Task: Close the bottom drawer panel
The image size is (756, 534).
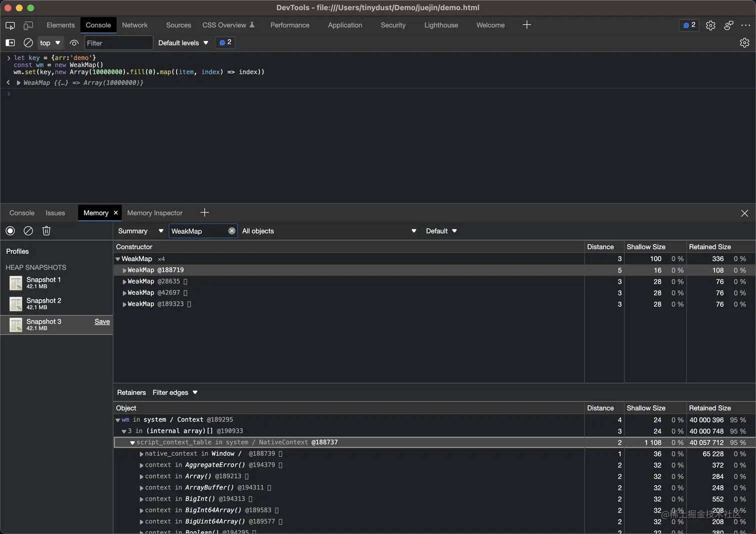Action: tap(744, 213)
